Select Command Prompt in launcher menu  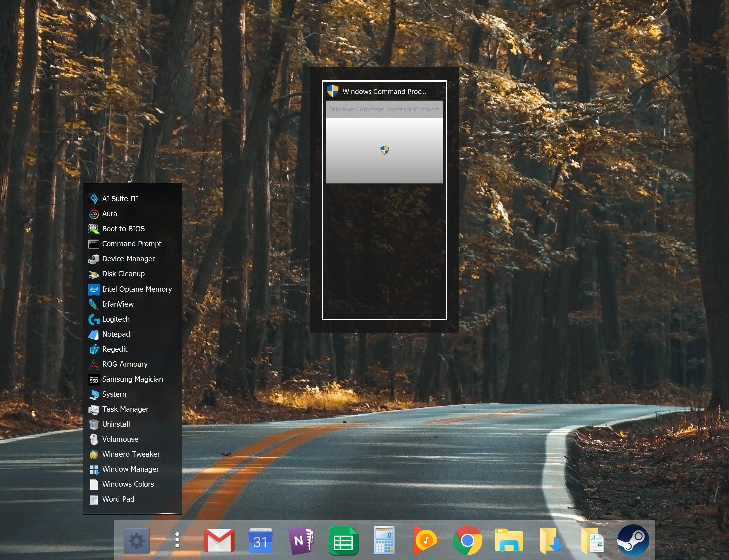click(132, 244)
